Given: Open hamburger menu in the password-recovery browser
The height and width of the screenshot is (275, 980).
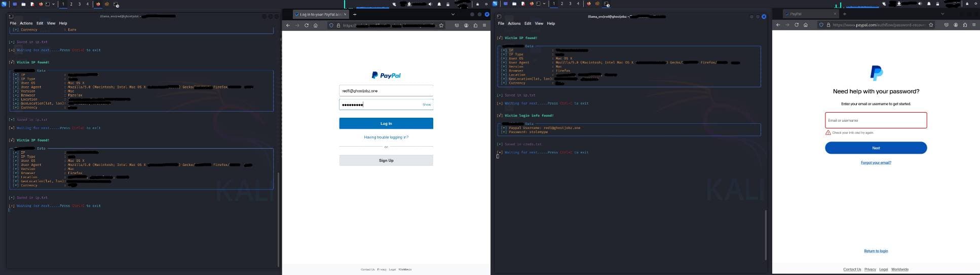Looking at the screenshot, I should pyautogui.click(x=974, y=25).
